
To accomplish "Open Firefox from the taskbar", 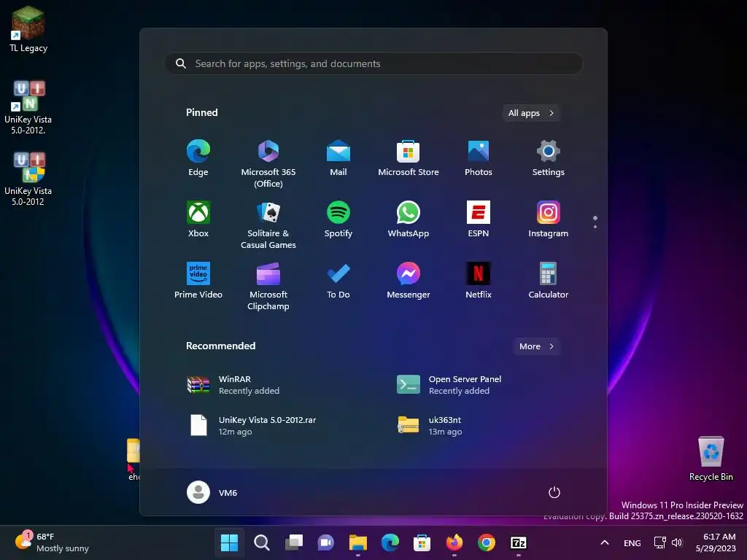I will (454, 542).
